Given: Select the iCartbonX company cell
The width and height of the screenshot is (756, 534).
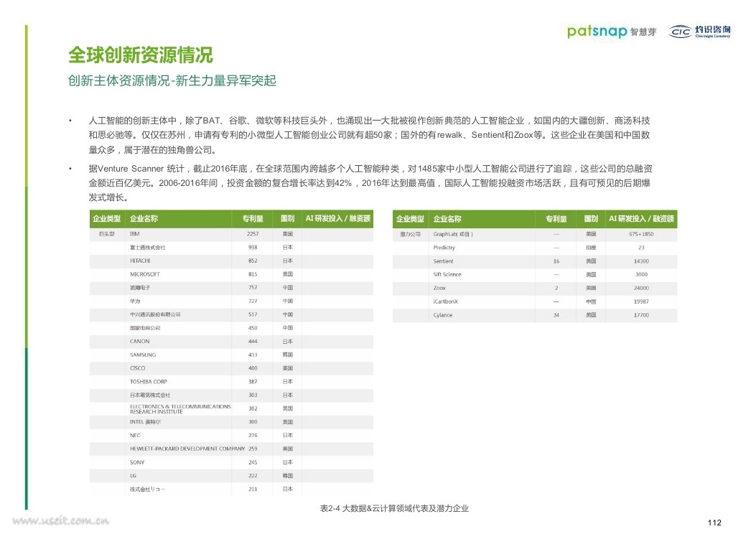Looking at the screenshot, I should pos(446,301).
